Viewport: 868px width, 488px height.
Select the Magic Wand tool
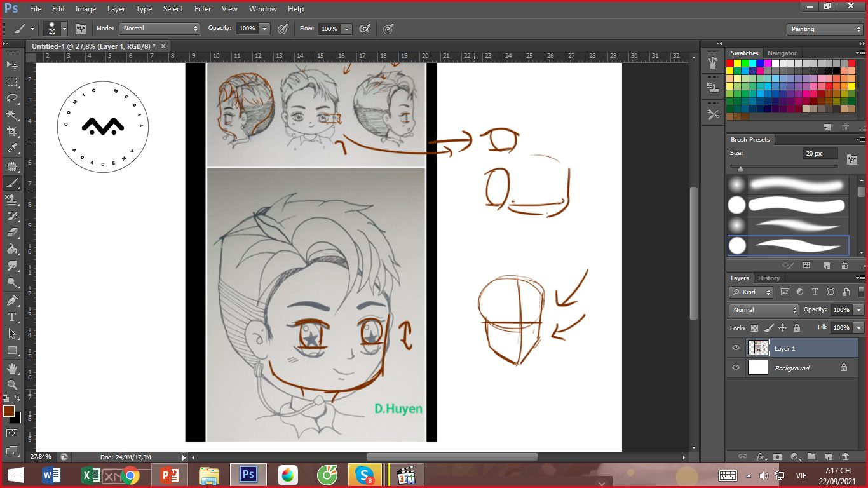[x=12, y=115]
